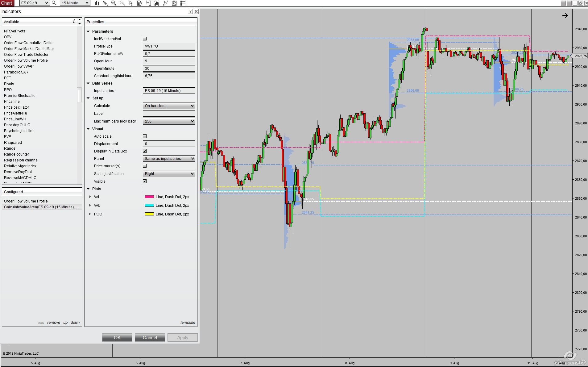Collapse the Plots section

coord(88,189)
